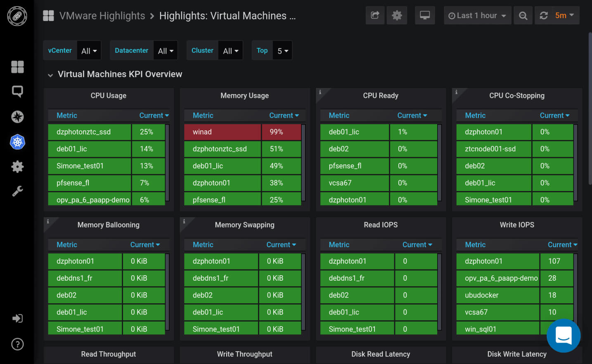Click the main dashboard page scrollbar
Image resolution: width=592 pixels, height=364 pixels.
click(590, 109)
